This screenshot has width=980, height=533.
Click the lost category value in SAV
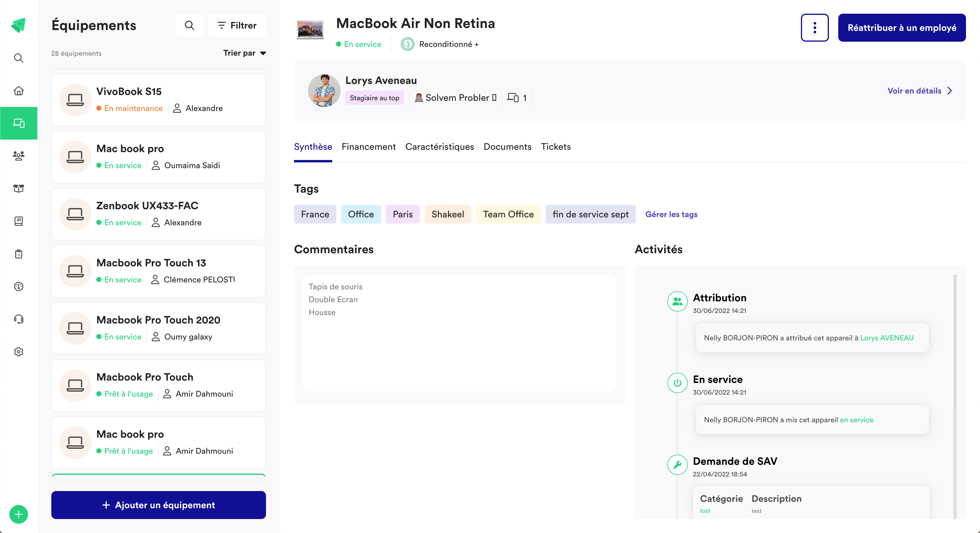(x=705, y=511)
